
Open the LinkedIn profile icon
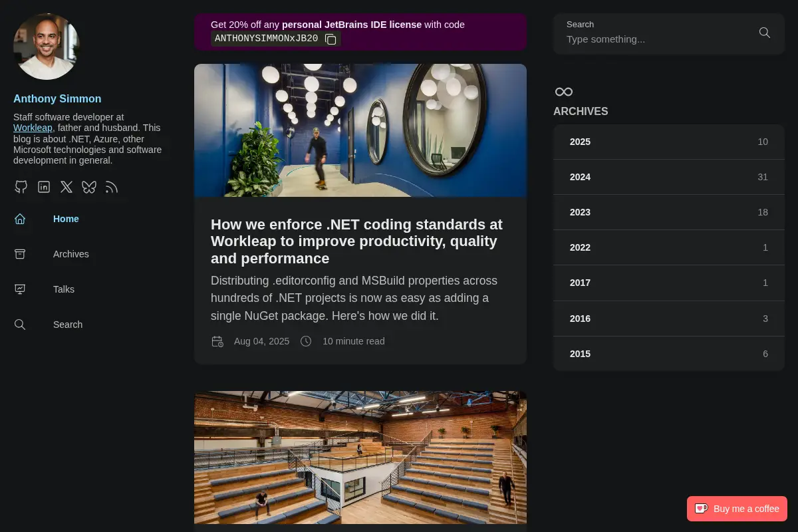coord(44,187)
